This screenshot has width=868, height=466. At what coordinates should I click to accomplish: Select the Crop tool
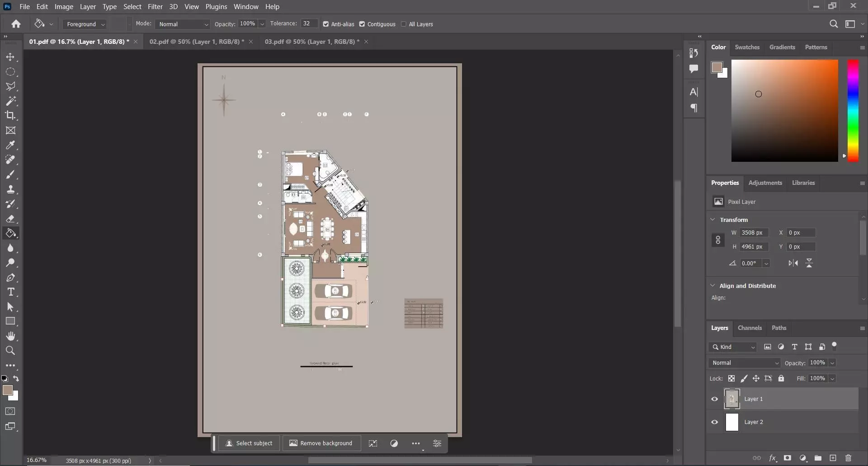tap(10, 115)
